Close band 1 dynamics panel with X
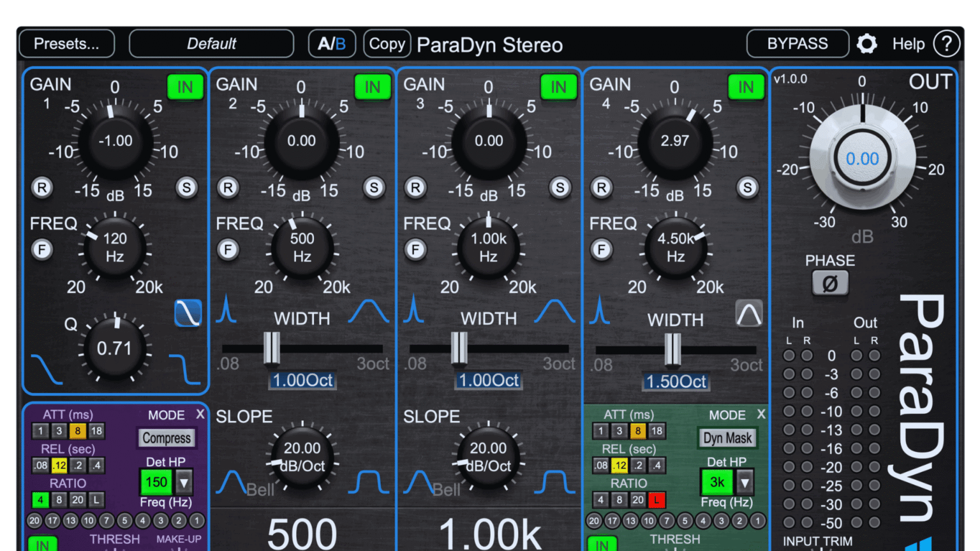 200,414
